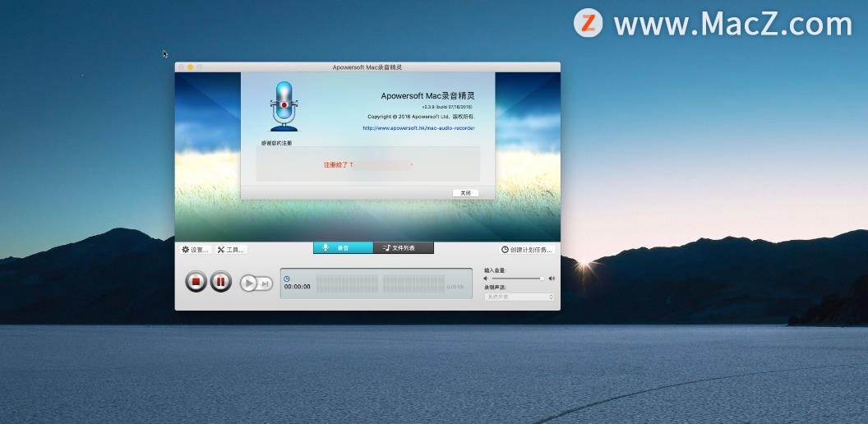Open the 录制声源 audio source dropdown
868x424 pixels.
519,297
